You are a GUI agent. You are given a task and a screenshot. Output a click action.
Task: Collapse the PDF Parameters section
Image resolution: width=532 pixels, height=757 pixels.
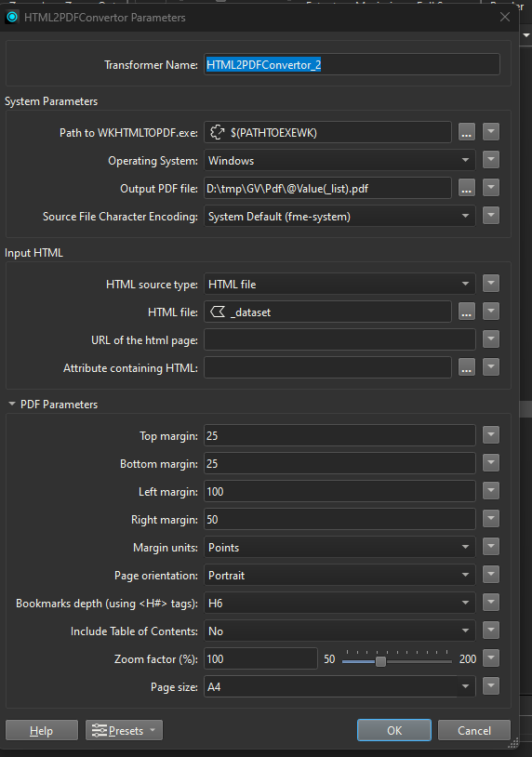(12, 405)
